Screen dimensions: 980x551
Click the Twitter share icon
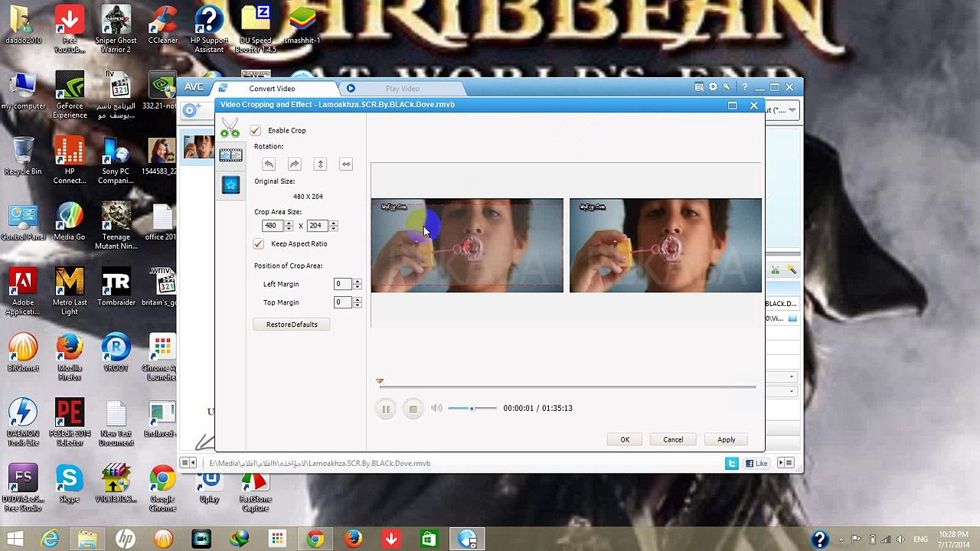pyautogui.click(x=732, y=463)
